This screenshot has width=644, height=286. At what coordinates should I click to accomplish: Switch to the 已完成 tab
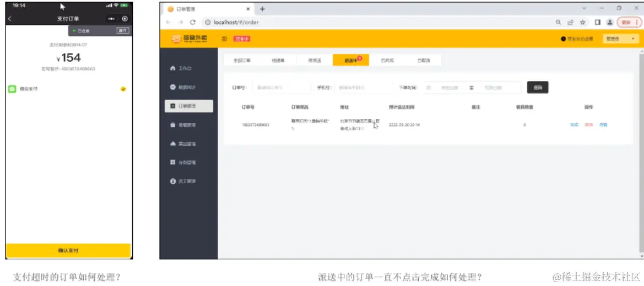(387, 60)
